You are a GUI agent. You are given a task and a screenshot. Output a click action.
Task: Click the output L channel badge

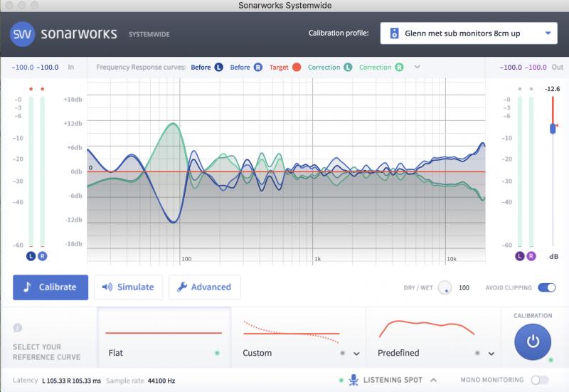pyautogui.click(x=520, y=256)
